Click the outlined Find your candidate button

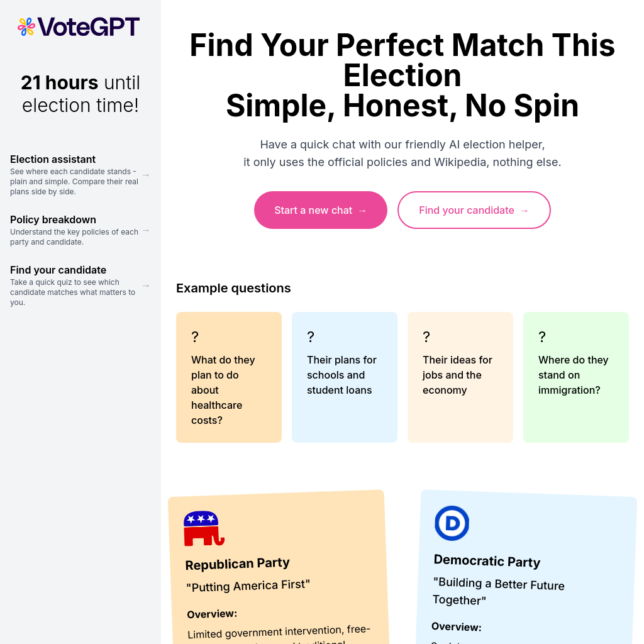[474, 210]
